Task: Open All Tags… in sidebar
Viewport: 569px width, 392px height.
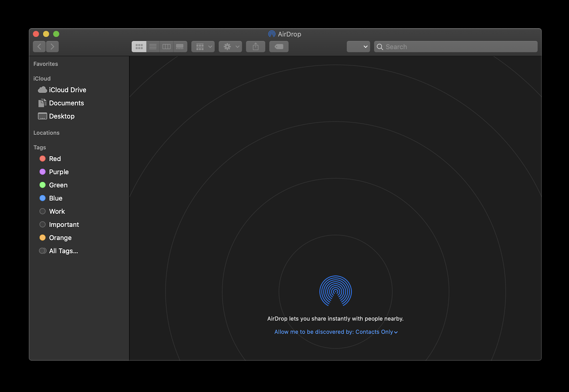Action: pyautogui.click(x=79, y=251)
